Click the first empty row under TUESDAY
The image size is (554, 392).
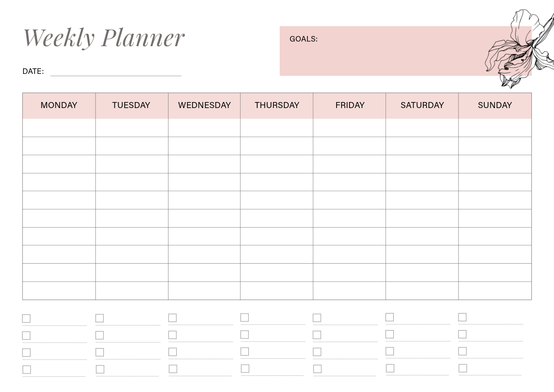[132, 128]
